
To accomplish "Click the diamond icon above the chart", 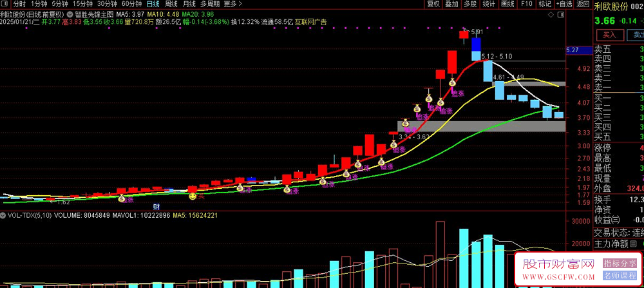I will pos(551,15).
